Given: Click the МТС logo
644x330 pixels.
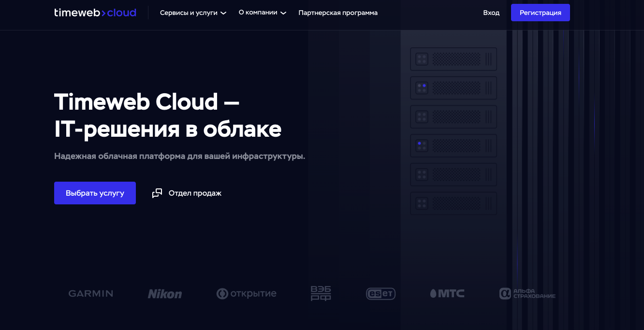Looking at the screenshot, I should (447, 293).
